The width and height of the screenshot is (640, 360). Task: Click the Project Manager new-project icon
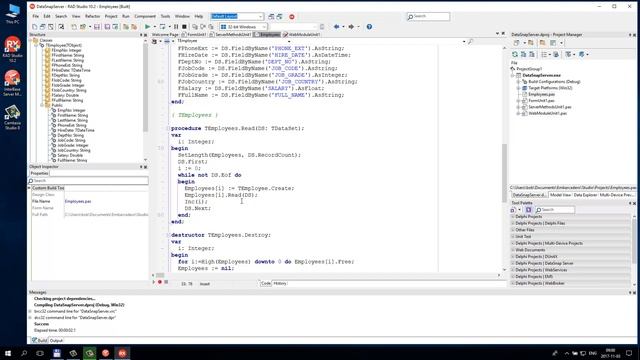516,43
